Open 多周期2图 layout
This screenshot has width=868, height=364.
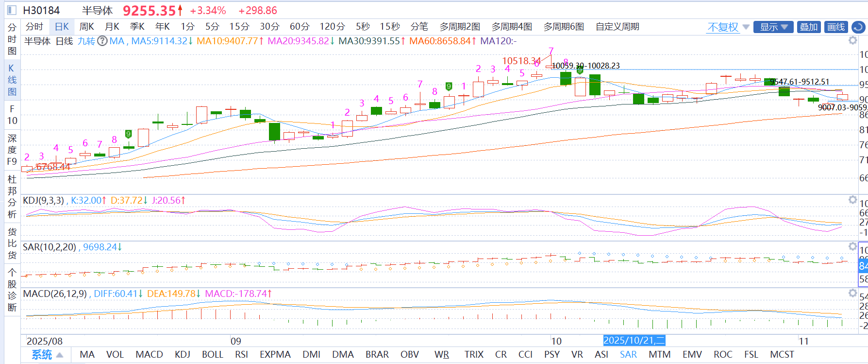(x=460, y=27)
